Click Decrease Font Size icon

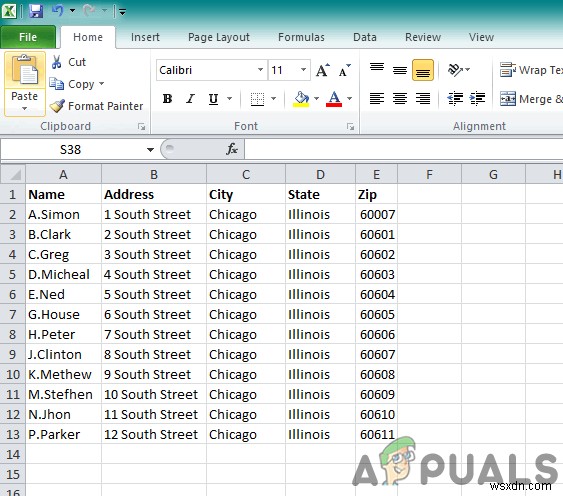345,70
